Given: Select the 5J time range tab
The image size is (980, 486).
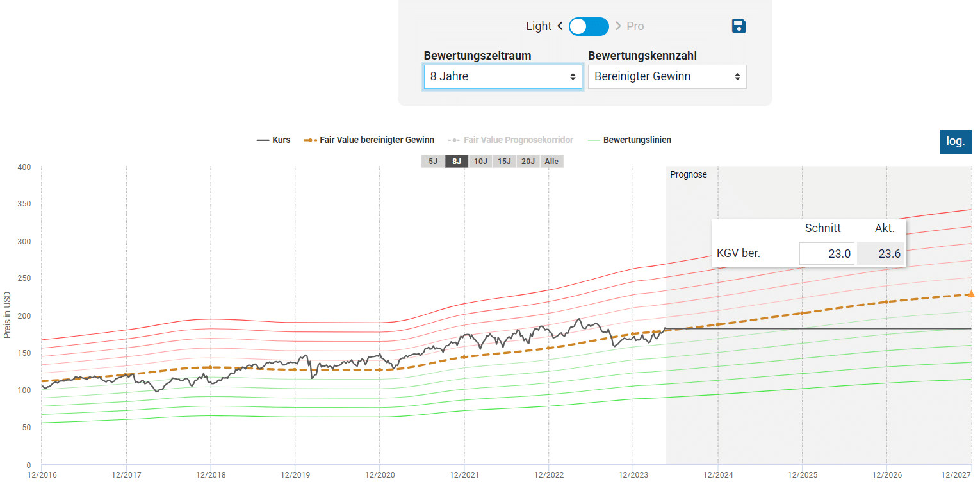Looking at the screenshot, I should 433,162.
